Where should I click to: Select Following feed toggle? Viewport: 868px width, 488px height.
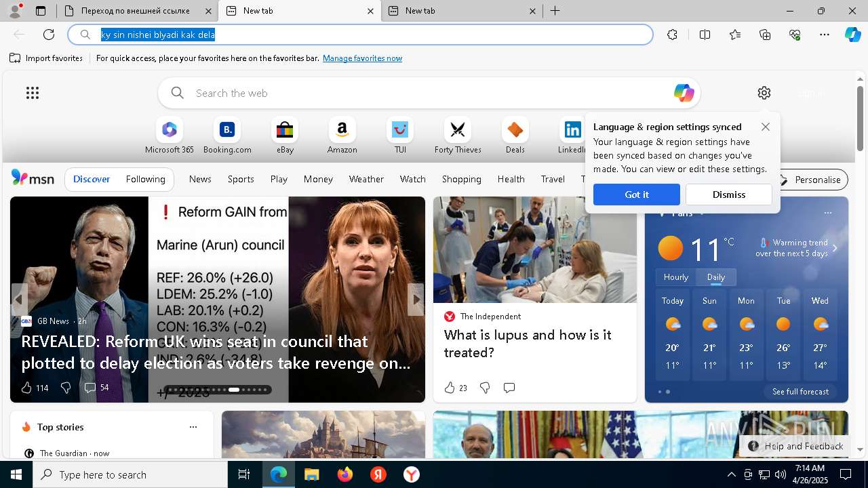[145, 179]
